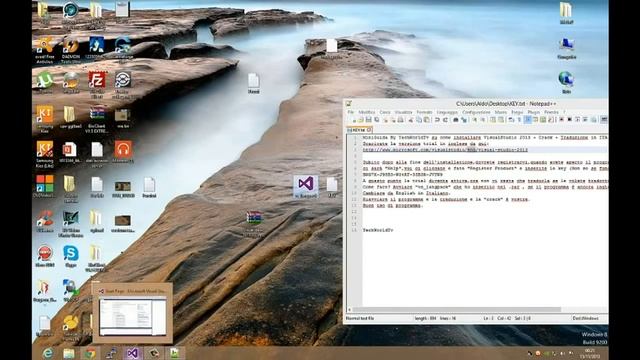Open the computer icon on desktop right side
Image resolution: width=640 pixels, height=360 pixels.
pos(566,48)
